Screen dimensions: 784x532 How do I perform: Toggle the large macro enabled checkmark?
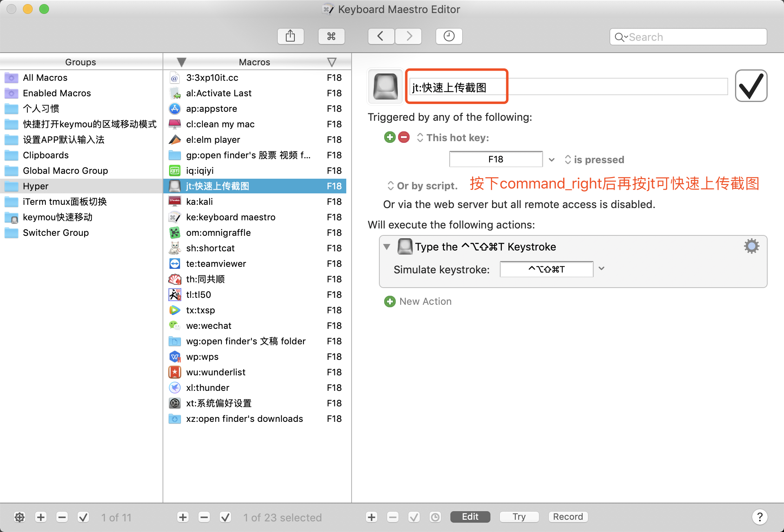[x=751, y=86]
